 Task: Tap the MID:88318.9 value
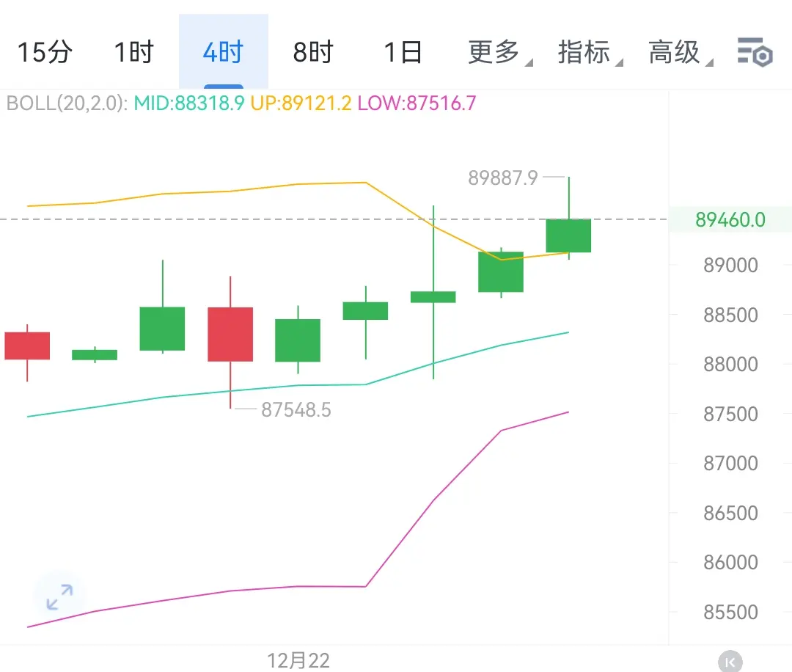(x=189, y=103)
